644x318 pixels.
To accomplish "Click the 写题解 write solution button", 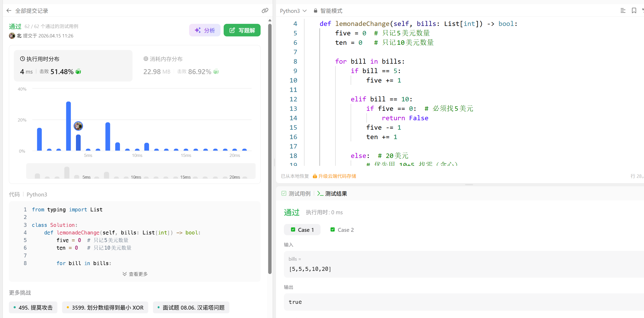I will click(x=242, y=30).
